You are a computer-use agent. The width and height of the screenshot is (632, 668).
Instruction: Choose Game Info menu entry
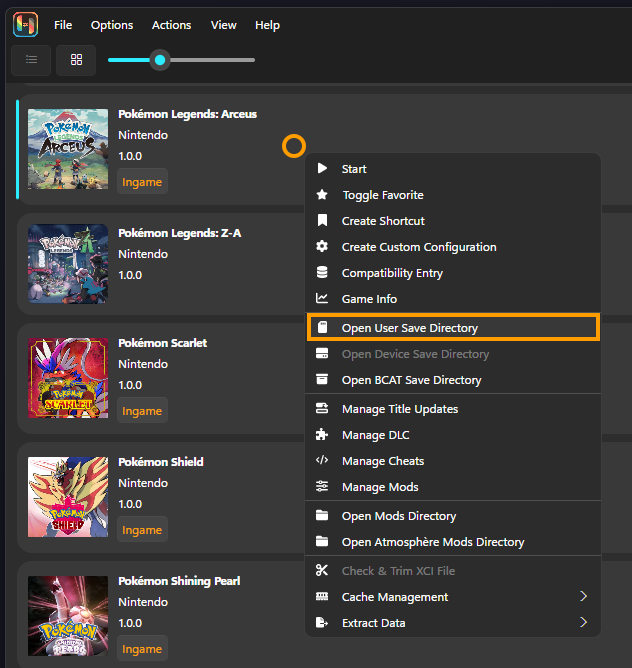coord(453,299)
